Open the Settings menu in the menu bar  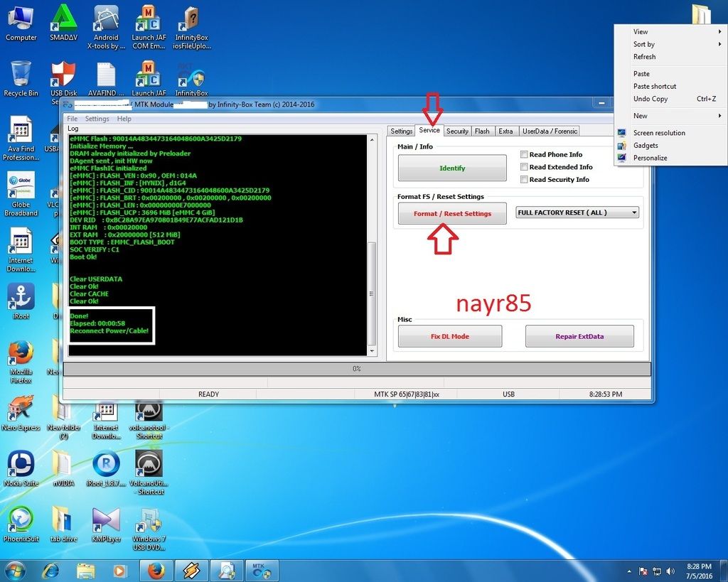click(97, 119)
